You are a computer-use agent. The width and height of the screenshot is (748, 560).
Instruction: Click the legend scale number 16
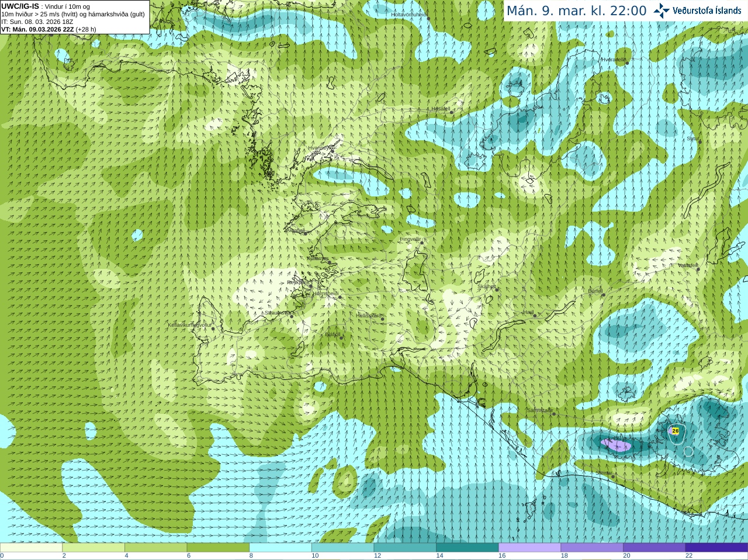coord(502,556)
